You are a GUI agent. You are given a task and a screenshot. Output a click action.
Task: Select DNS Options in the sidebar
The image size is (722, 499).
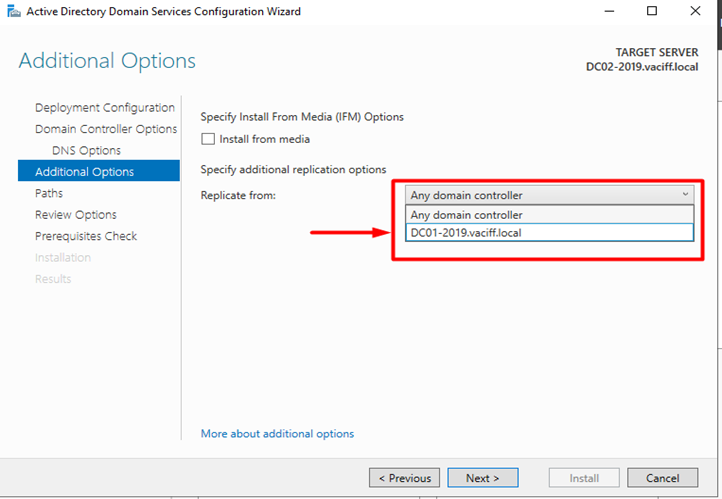coord(86,151)
